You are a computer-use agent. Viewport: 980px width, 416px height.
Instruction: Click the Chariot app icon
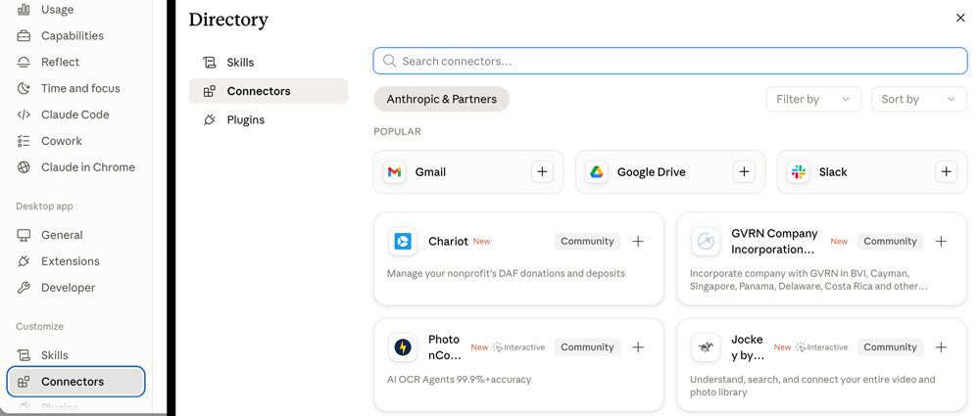(x=403, y=241)
